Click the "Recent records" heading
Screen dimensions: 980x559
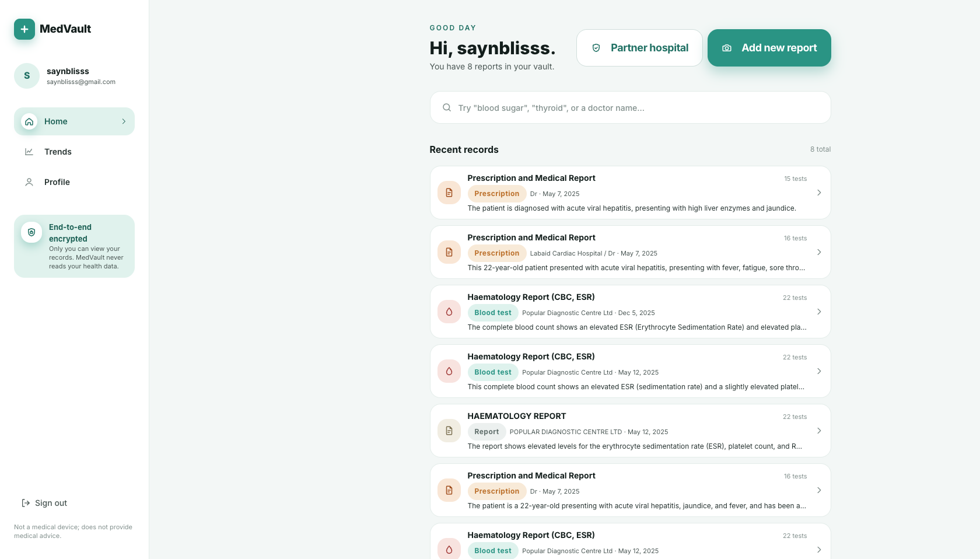click(464, 149)
